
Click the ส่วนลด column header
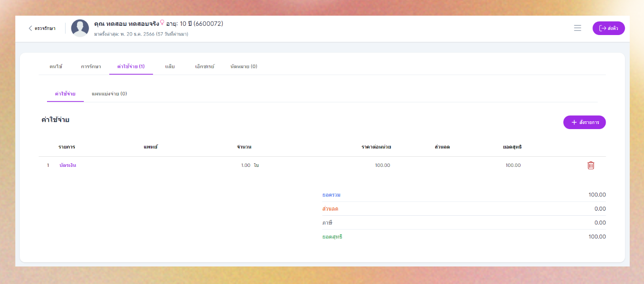[x=442, y=147]
